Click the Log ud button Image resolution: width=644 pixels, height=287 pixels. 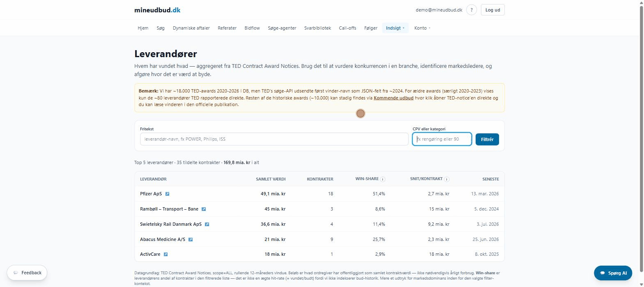(x=492, y=10)
